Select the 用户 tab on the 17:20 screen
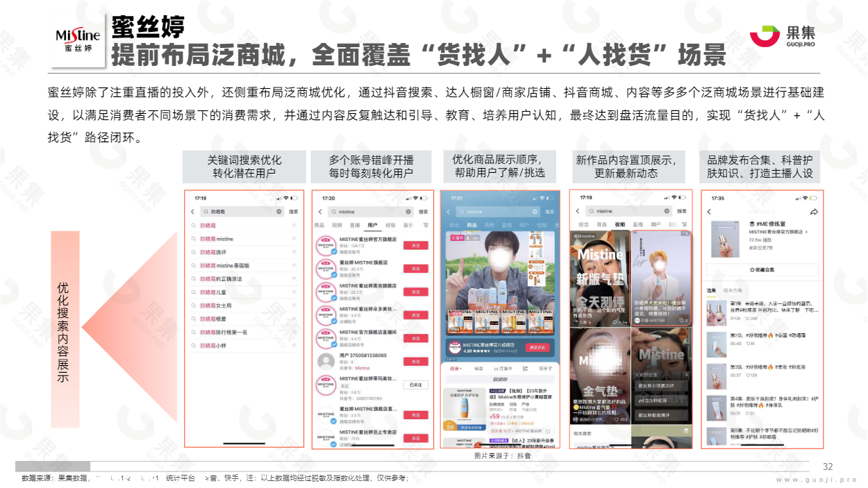The height and width of the screenshot is (488, 868). (x=373, y=226)
